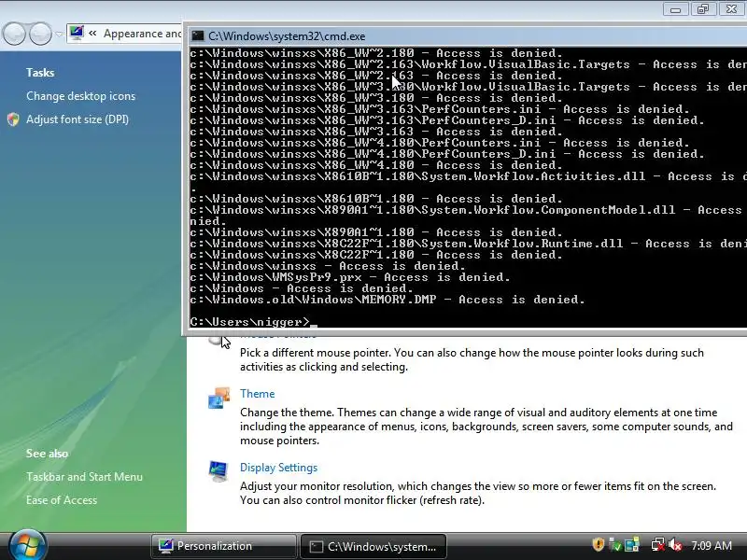This screenshot has width=747, height=560.
Task: Click the See also heading
Action: tap(47, 454)
